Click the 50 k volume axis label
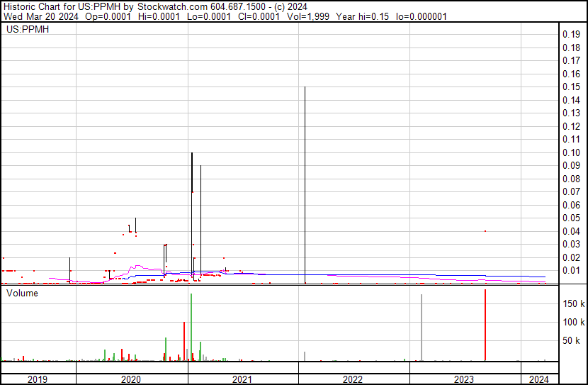The width and height of the screenshot is (588, 385). [573, 341]
